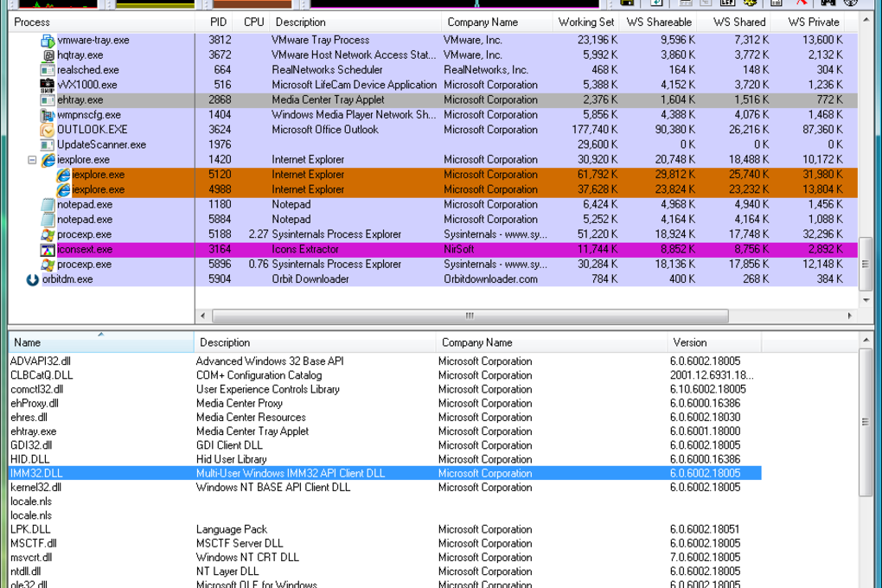Click the 'Orbitdownloader.com' company name cell
The width and height of the screenshot is (882, 588).
pos(490,279)
